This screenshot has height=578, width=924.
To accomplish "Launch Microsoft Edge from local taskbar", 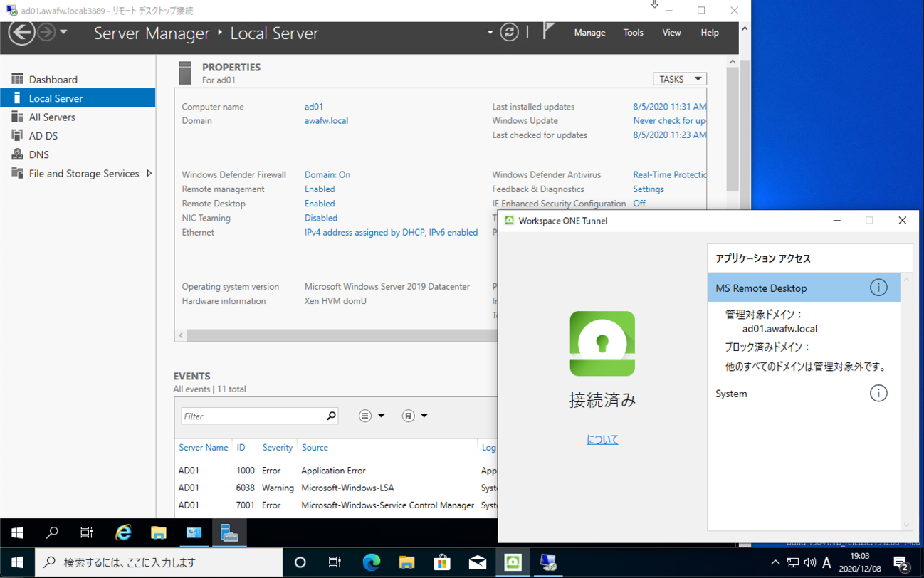I will point(371,562).
